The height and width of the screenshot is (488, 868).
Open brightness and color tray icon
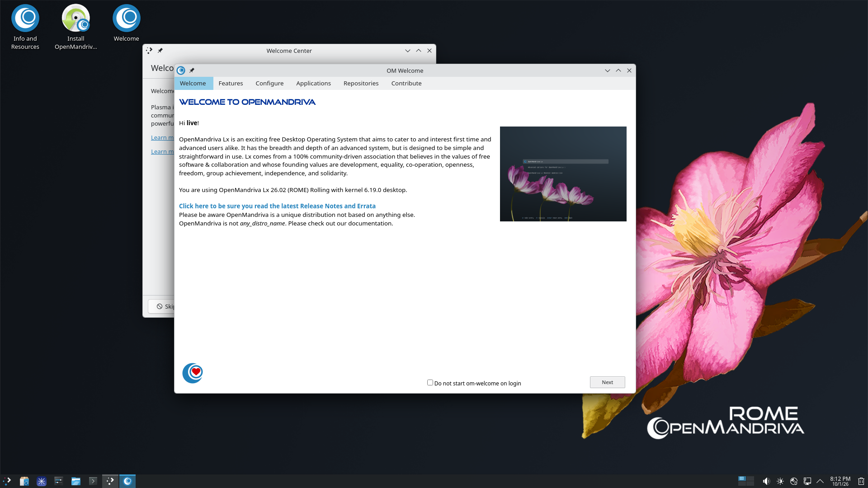pos(780,481)
